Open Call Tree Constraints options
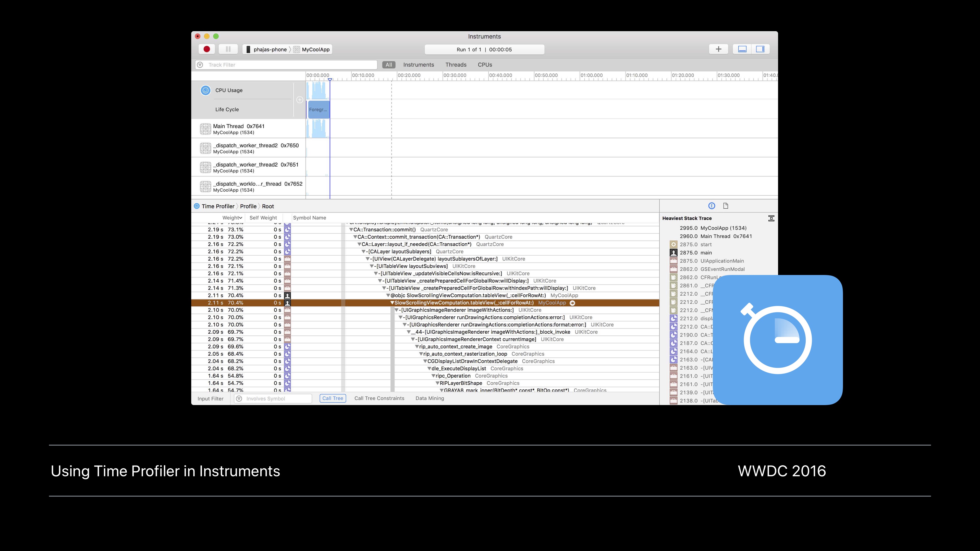 (379, 398)
